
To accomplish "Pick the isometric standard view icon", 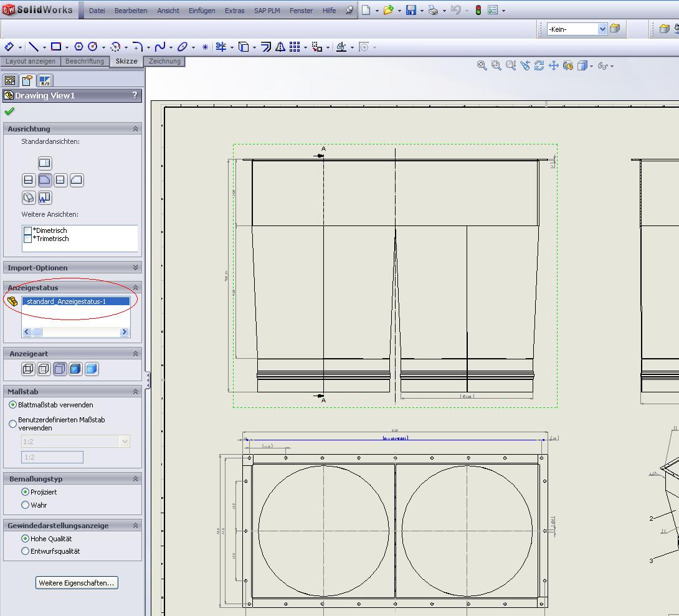I will point(28,197).
